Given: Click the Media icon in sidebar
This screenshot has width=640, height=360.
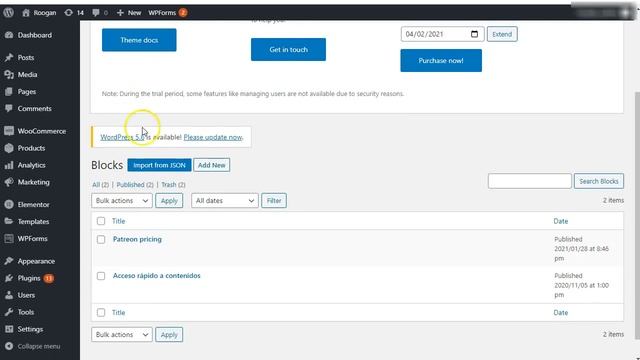Looking at the screenshot, I should (x=9, y=74).
